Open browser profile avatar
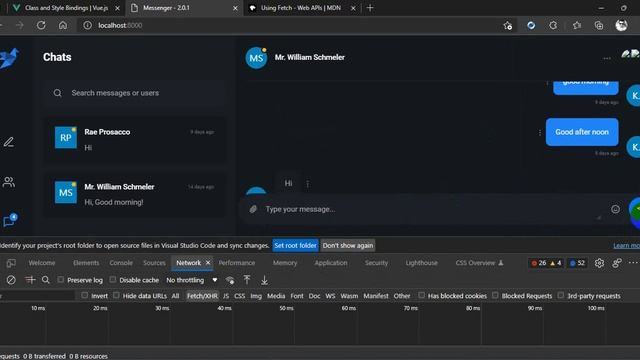640x360 pixels. pos(621,25)
